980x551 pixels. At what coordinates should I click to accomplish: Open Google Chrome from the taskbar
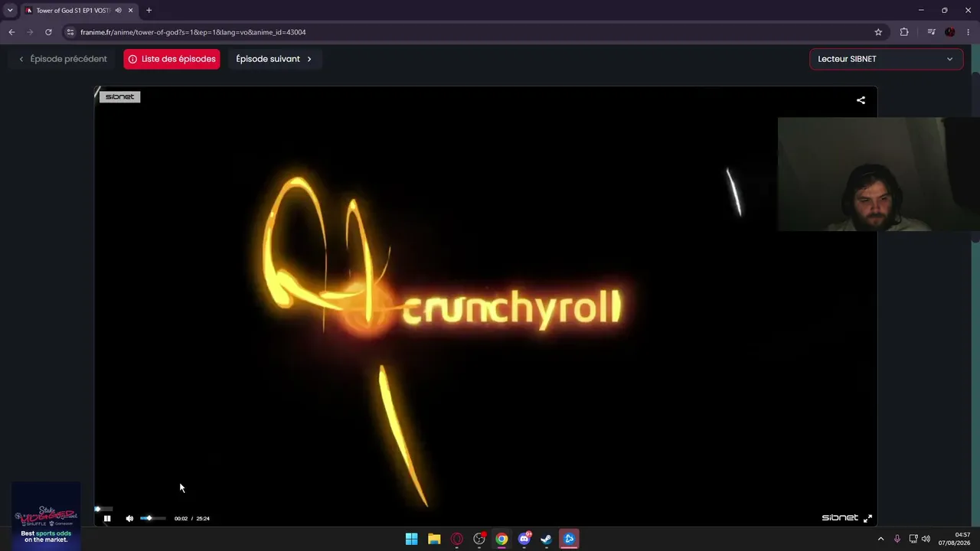(501, 539)
